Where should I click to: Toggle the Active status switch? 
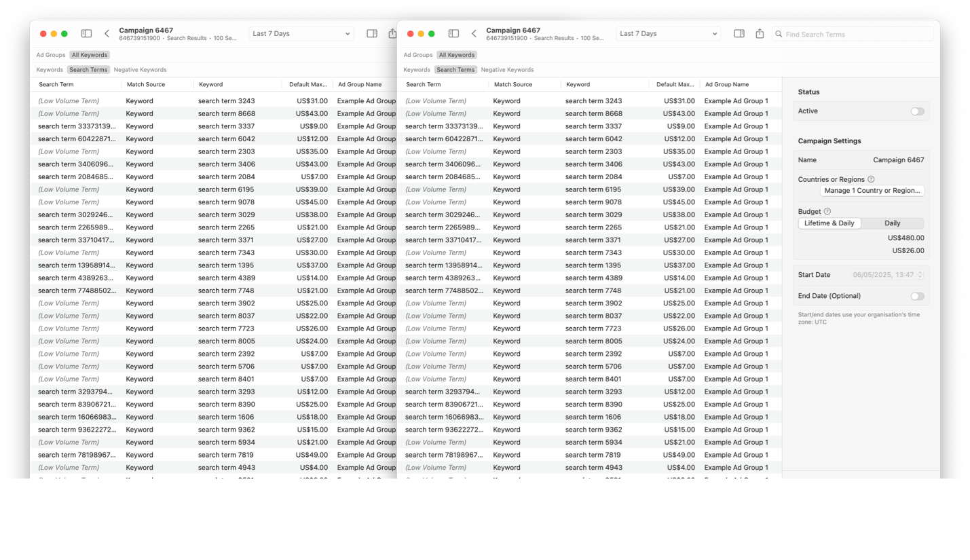[x=917, y=111]
